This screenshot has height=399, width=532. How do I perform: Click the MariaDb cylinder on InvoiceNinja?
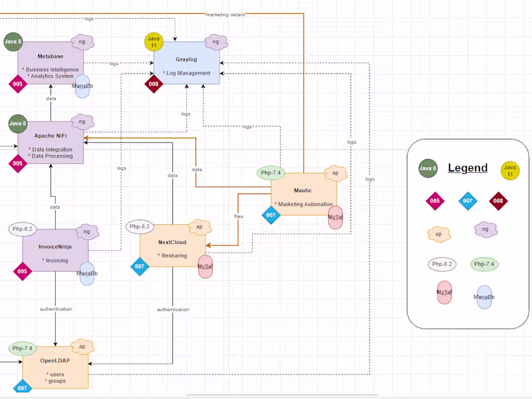pyautogui.click(x=87, y=273)
